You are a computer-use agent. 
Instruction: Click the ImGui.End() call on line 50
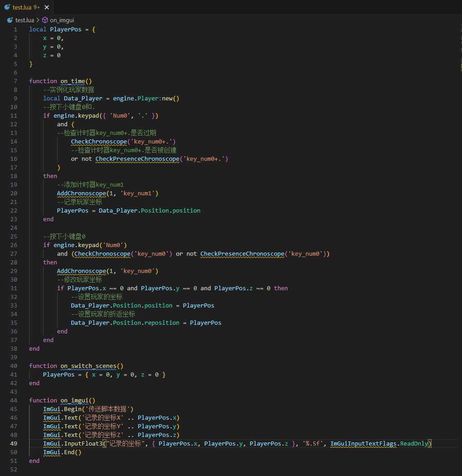click(x=62, y=452)
